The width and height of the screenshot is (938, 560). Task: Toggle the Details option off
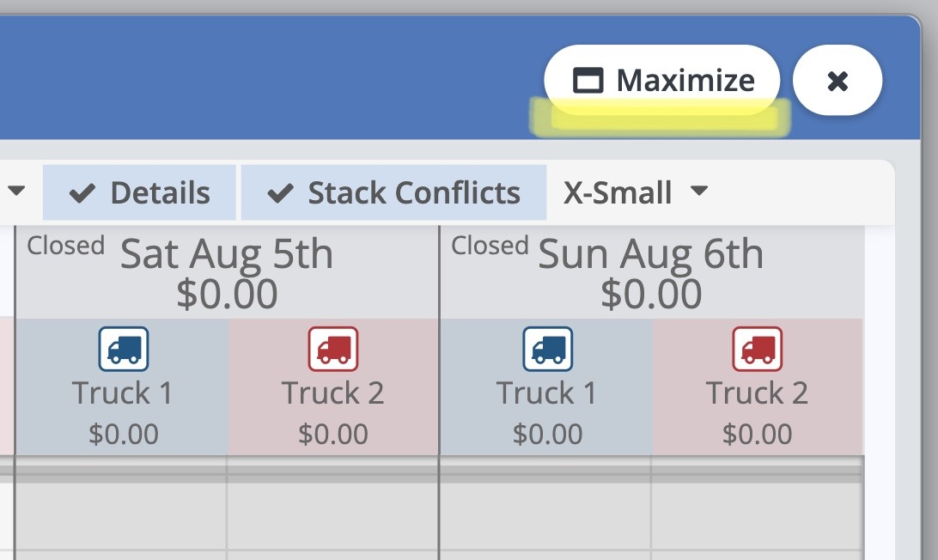pos(140,192)
